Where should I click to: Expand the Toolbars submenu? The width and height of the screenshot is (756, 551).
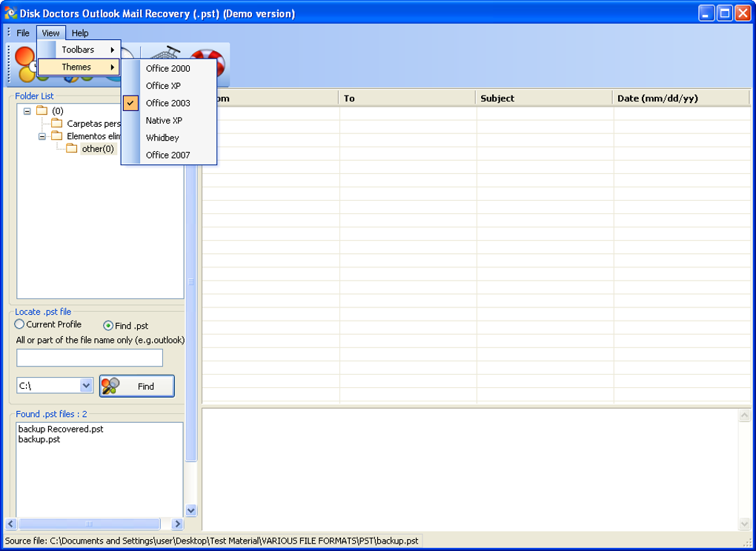tap(79, 50)
